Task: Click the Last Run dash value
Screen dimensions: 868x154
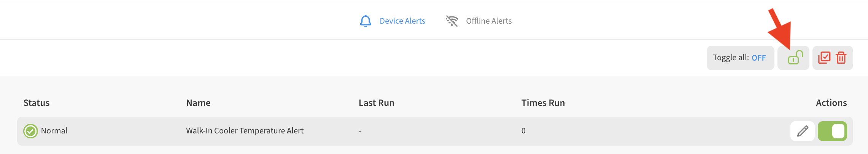Action: [x=360, y=131]
